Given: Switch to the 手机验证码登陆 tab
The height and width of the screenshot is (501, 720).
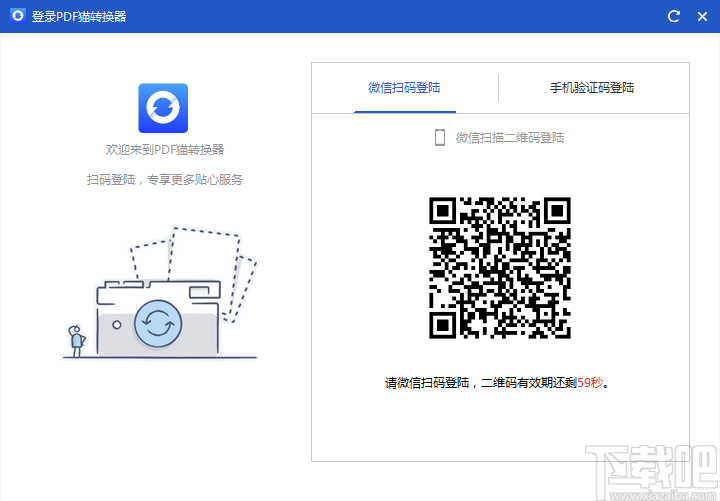Looking at the screenshot, I should (592, 88).
